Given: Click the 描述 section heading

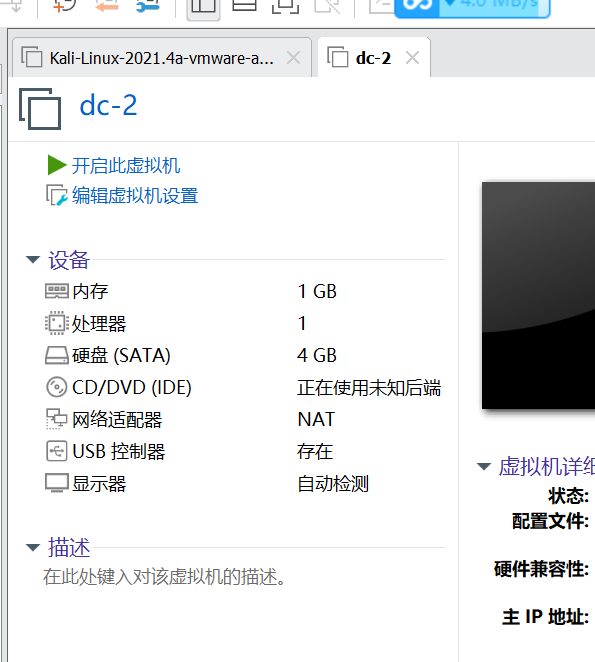Looking at the screenshot, I should 69,548.
